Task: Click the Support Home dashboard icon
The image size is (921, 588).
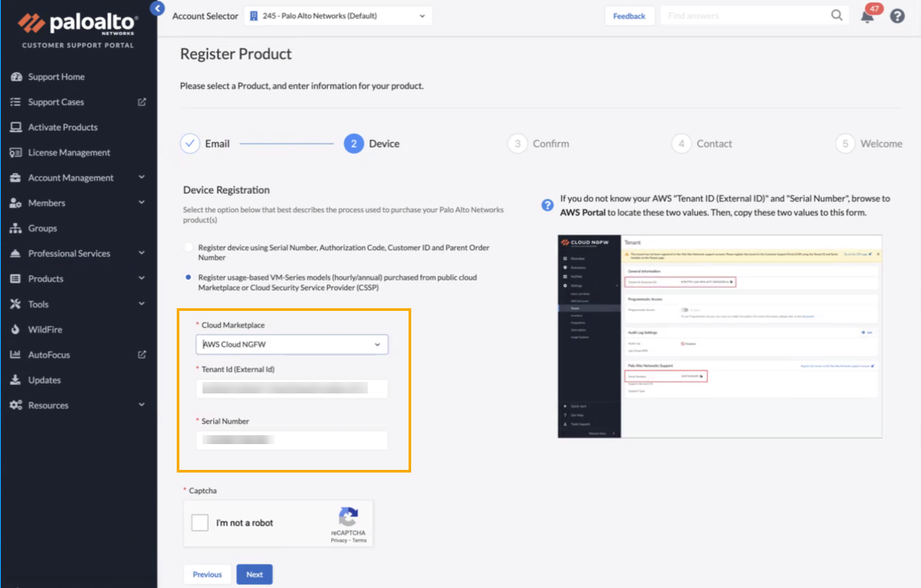Action: pyautogui.click(x=16, y=77)
